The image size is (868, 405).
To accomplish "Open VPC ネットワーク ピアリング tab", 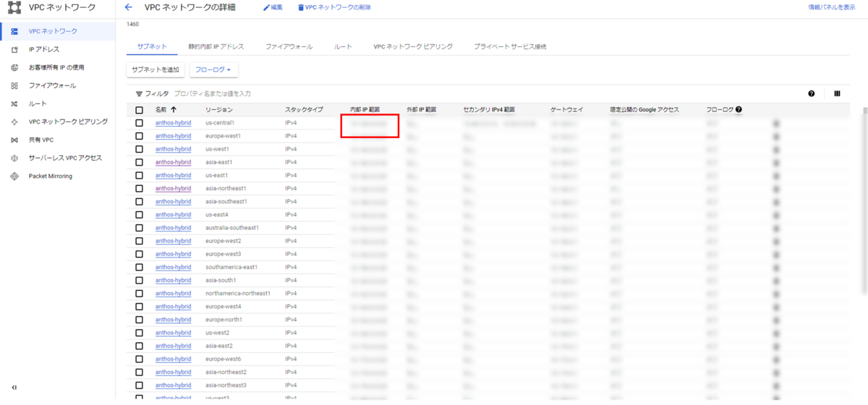I will point(413,46).
